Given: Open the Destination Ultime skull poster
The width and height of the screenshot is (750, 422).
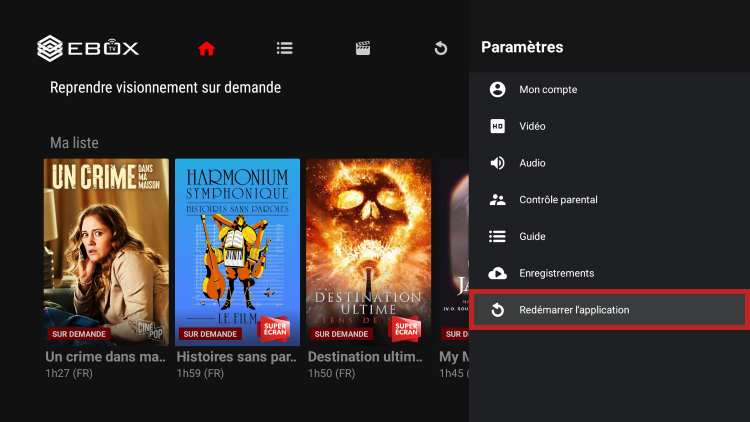Looking at the screenshot, I should point(368,251).
